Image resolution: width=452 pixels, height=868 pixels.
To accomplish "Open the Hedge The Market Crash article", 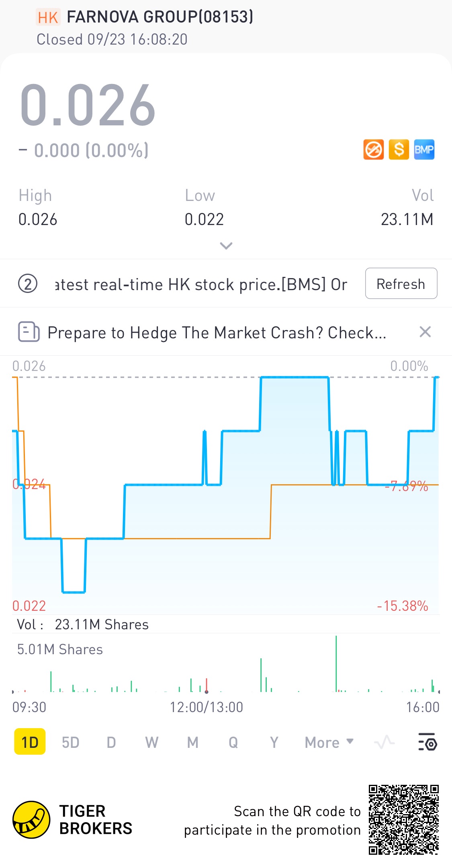I will [217, 333].
